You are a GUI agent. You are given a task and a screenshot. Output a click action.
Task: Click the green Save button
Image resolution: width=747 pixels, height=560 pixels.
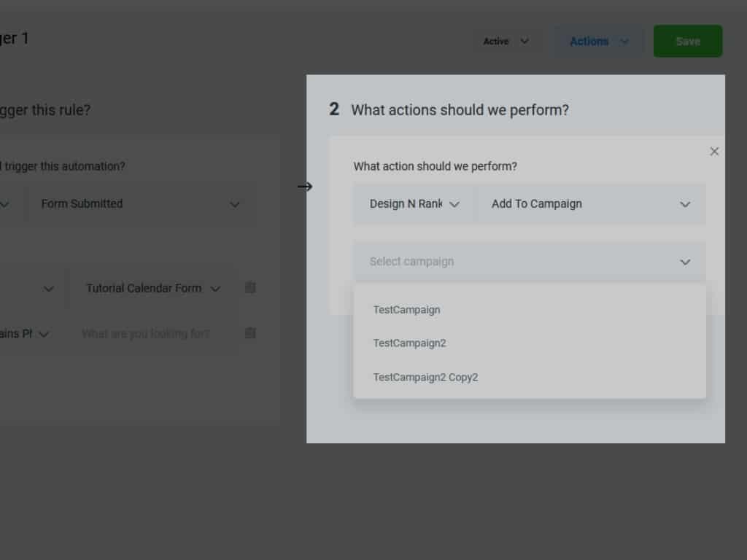[687, 42]
